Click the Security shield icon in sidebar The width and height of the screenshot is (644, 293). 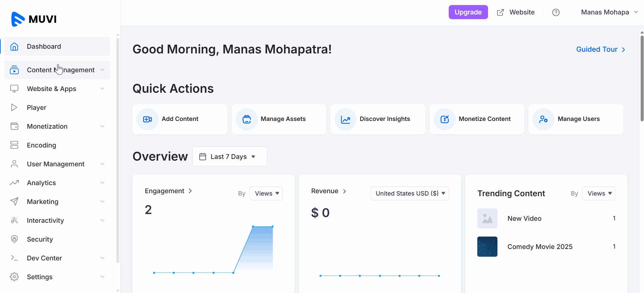pyautogui.click(x=14, y=239)
